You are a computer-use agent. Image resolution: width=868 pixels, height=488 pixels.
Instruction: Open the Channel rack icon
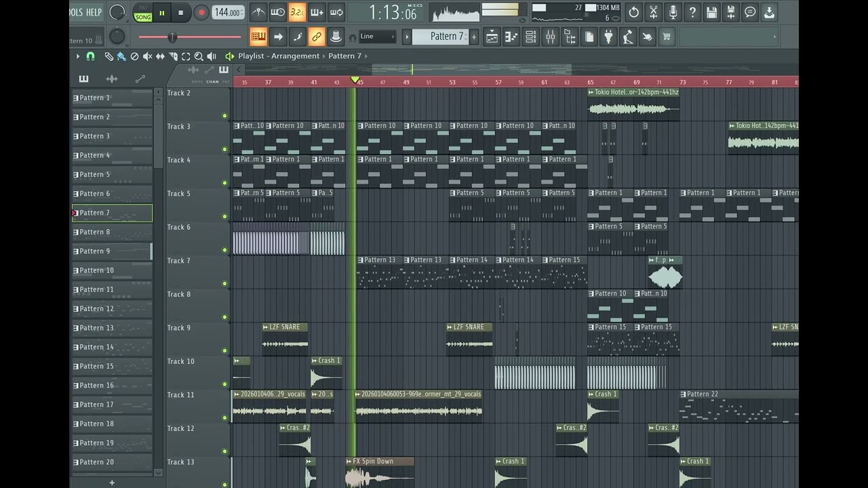click(x=531, y=37)
